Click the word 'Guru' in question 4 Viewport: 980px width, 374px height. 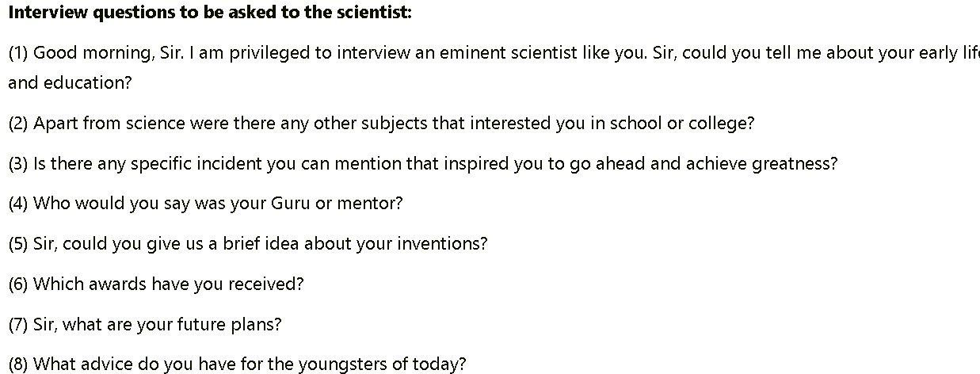(291, 204)
